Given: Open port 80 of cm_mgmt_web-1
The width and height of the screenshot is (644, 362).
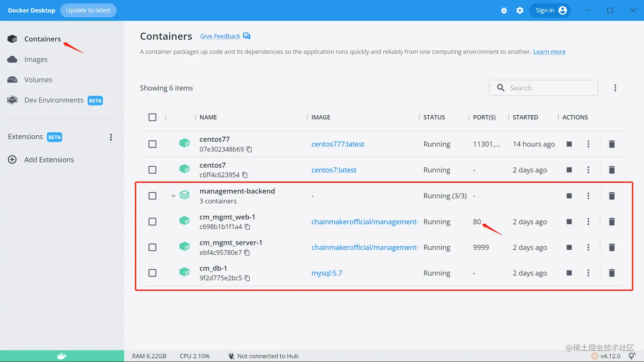Looking at the screenshot, I should [477, 222].
